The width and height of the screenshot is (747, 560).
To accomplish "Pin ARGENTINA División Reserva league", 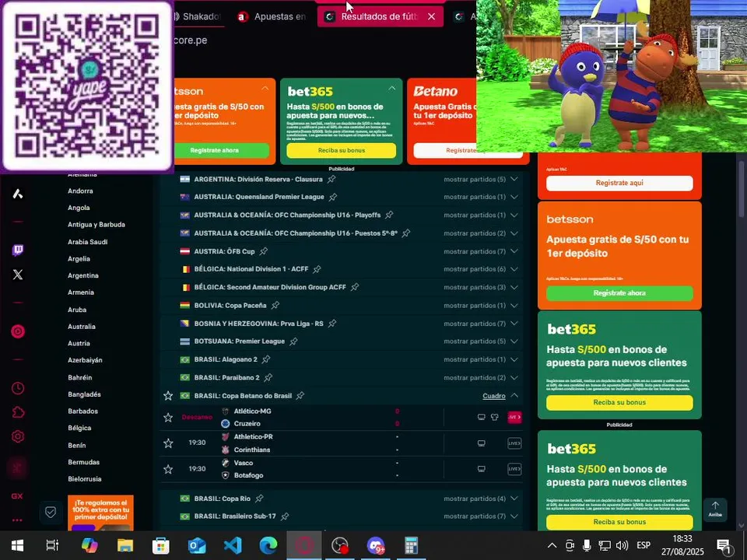I will (x=331, y=179).
